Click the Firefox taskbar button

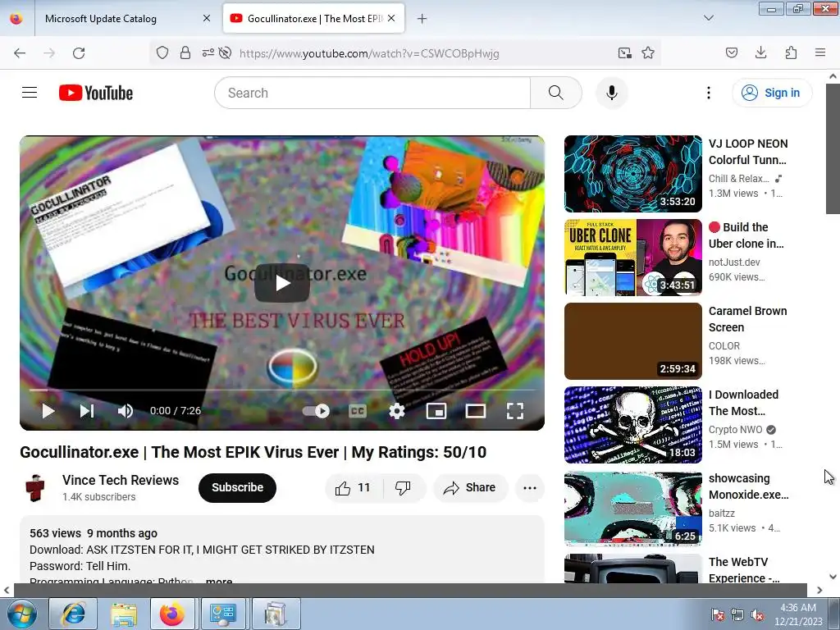tap(172, 614)
